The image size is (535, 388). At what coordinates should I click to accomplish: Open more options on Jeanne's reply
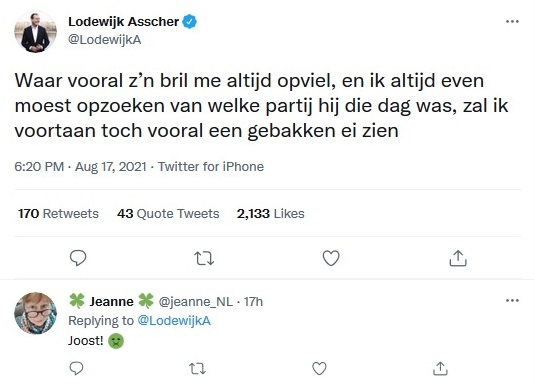click(512, 301)
